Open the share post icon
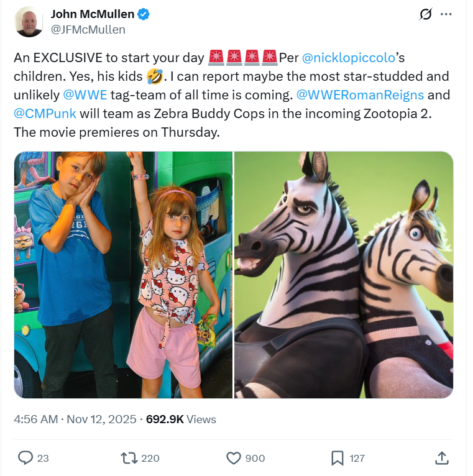 (442, 458)
